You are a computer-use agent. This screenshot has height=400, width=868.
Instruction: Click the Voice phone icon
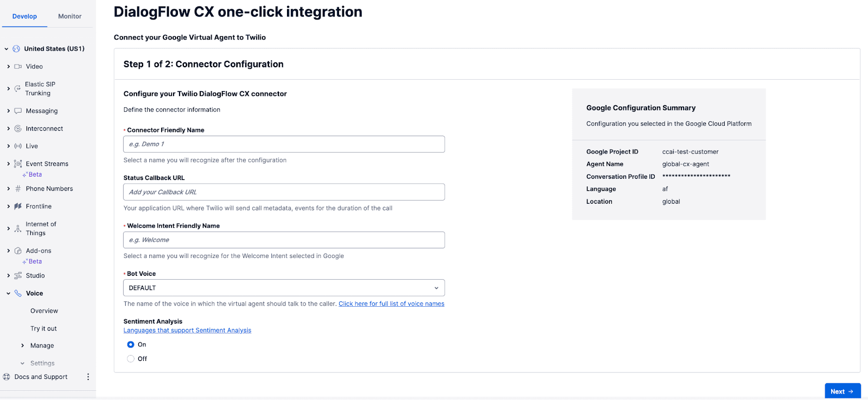(x=18, y=293)
